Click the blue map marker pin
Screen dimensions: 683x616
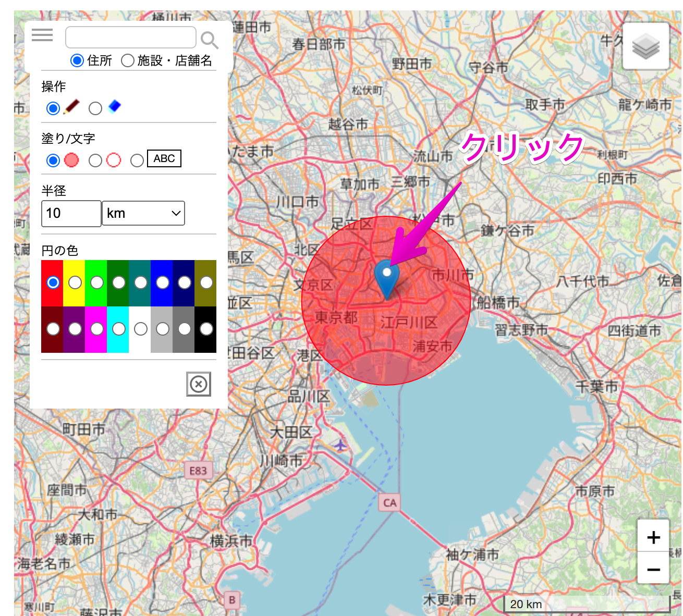click(386, 274)
